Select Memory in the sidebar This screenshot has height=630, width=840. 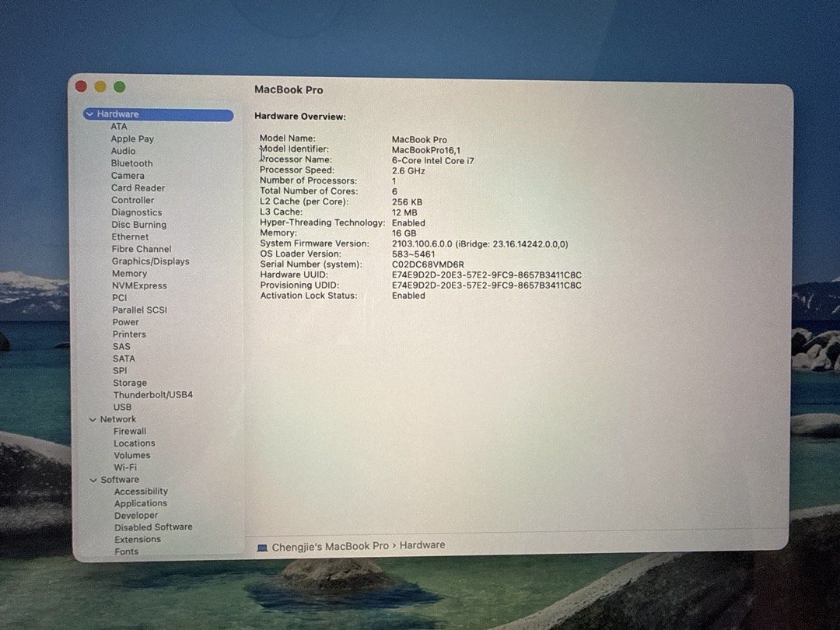coord(129,273)
